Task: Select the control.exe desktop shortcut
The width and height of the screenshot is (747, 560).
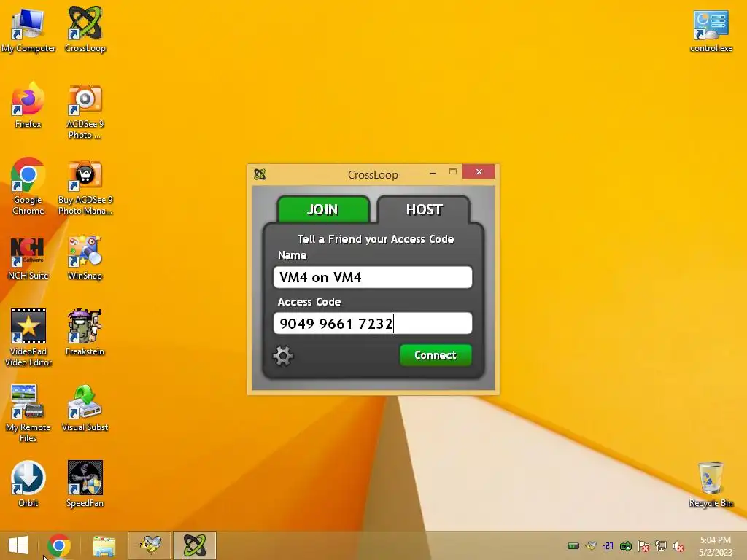Action: 711,31
